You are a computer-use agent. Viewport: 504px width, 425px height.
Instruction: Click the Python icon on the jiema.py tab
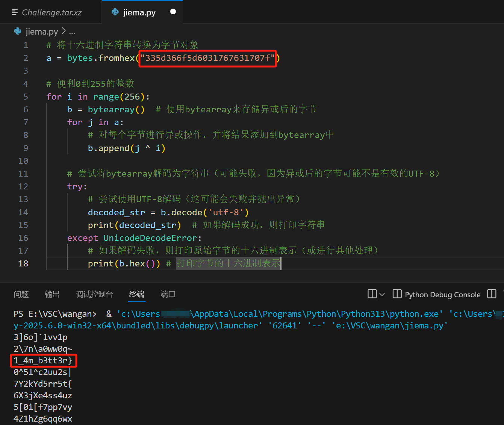pos(115,12)
